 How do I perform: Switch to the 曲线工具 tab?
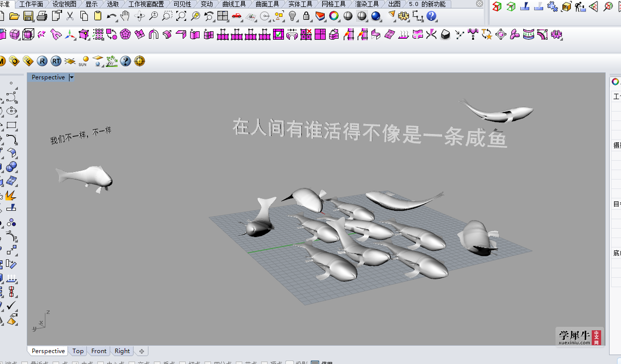(x=234, y=4)
